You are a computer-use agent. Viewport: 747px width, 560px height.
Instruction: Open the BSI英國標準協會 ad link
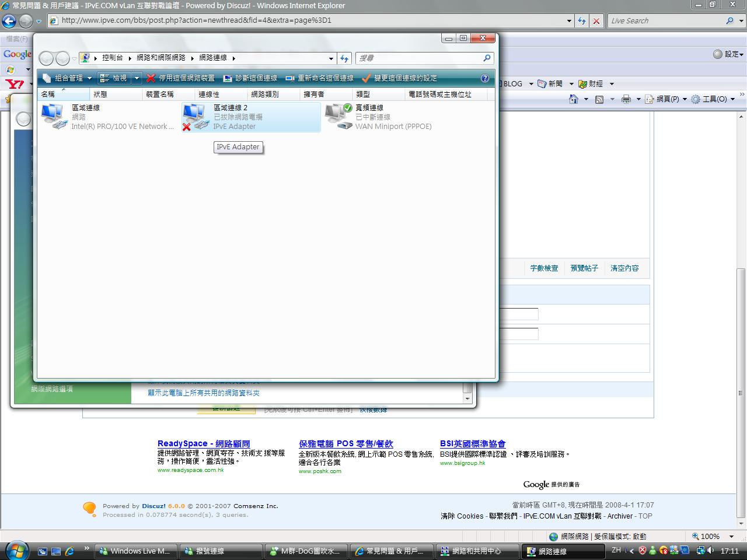click(473, 444)
